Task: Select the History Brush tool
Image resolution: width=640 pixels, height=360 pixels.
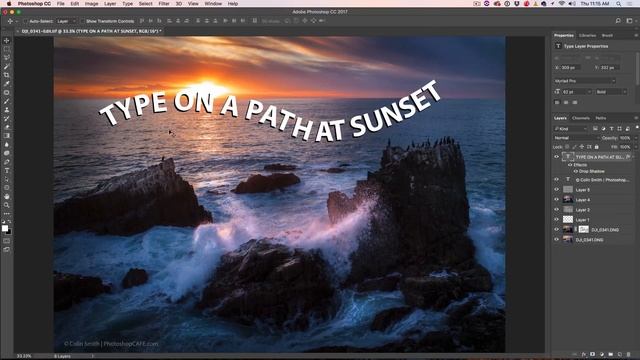Action: click(7, 119)
